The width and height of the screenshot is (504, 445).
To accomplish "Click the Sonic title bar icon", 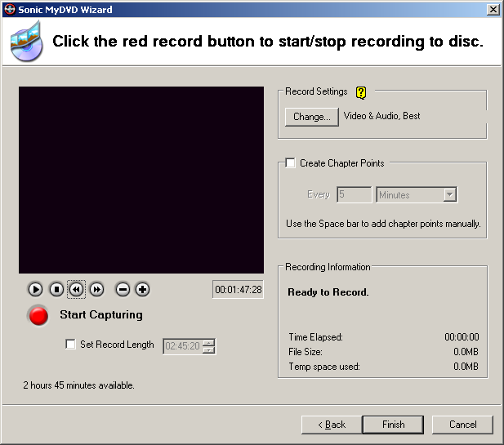I will (10, 9).
